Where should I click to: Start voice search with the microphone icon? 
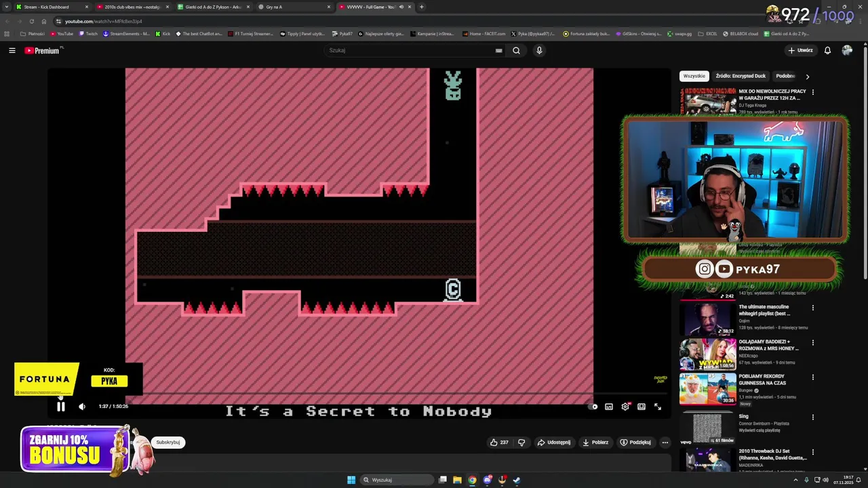539,50
